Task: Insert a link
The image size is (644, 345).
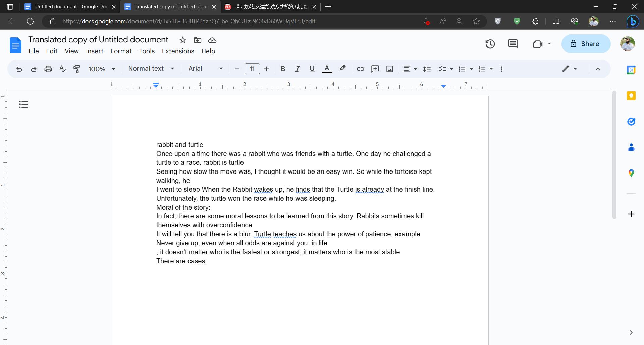Action: click(x=360, y=69)
